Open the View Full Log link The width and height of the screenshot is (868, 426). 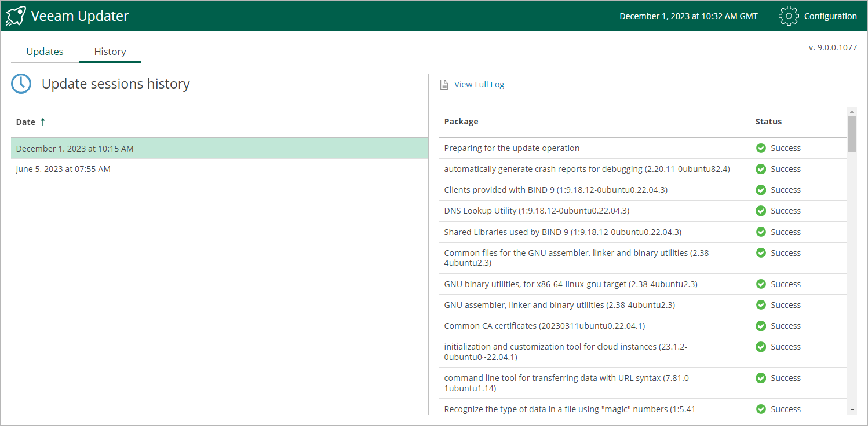coord(479,85)
